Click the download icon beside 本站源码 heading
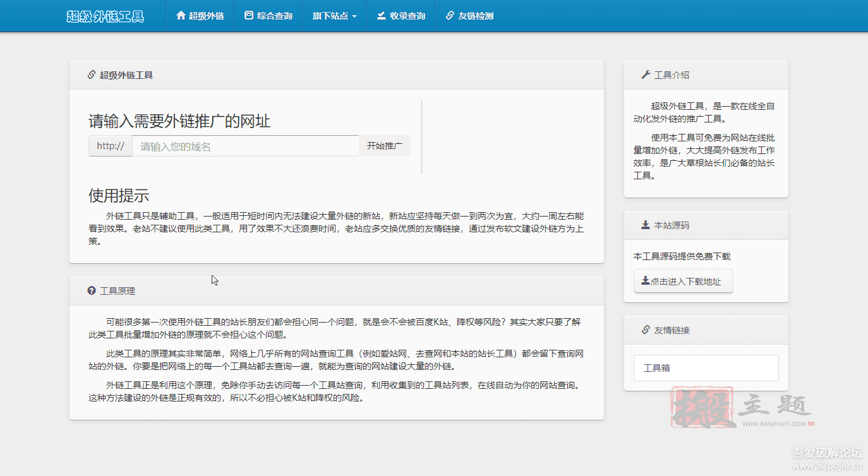 [646, 225]
